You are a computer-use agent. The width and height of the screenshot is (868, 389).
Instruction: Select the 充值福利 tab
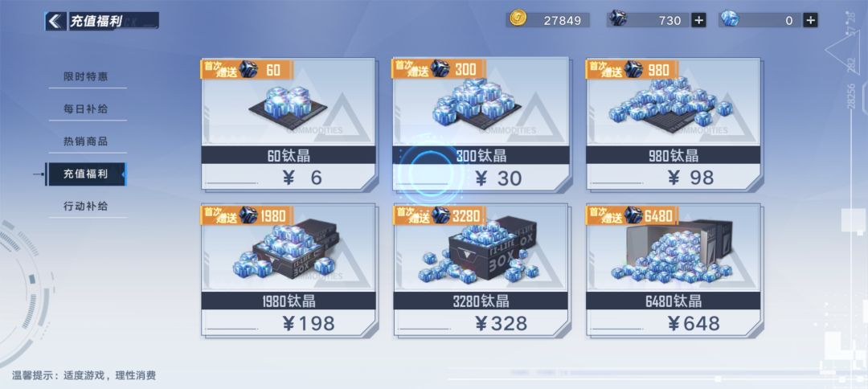click(x=86, y=174)
